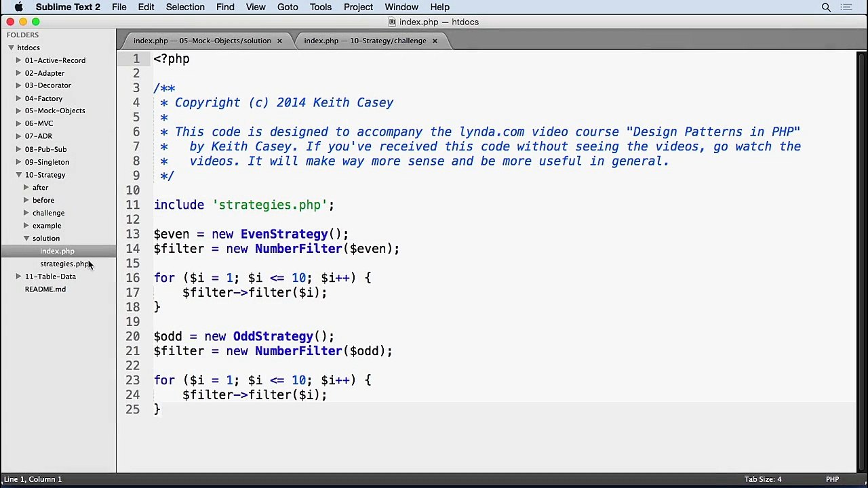Screen dimensions: 868x488
Task: Close the 10-Strategy/challenge tab
Action: pos(435,41)
